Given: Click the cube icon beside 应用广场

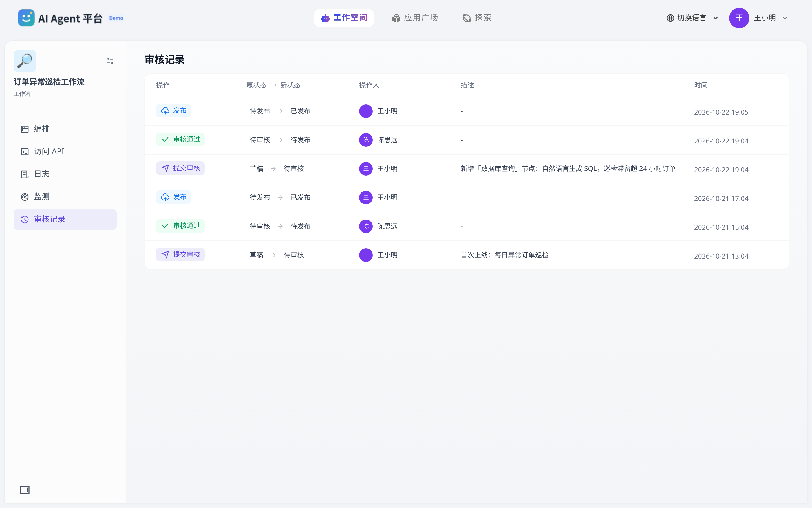Looking at the screenshot, I should [396, 18].
